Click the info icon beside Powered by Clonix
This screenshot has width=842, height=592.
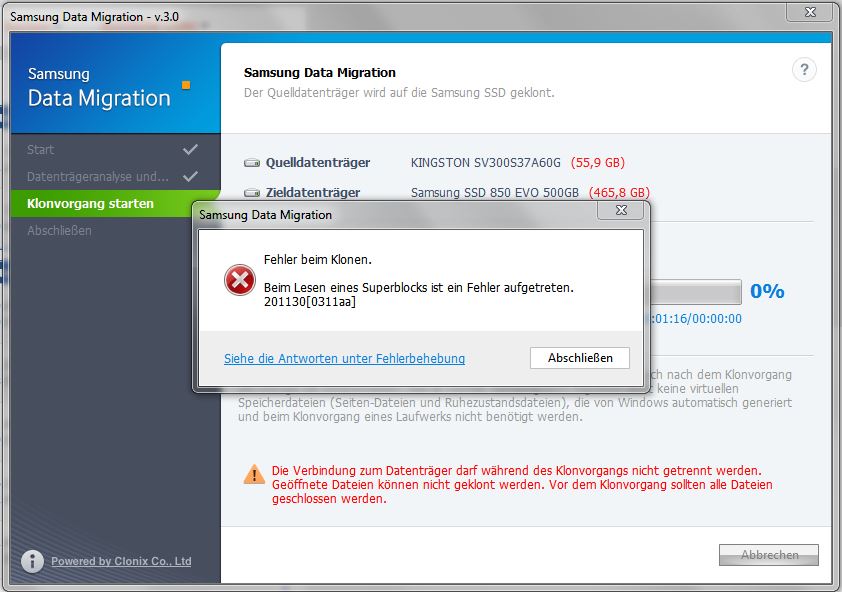32,561
